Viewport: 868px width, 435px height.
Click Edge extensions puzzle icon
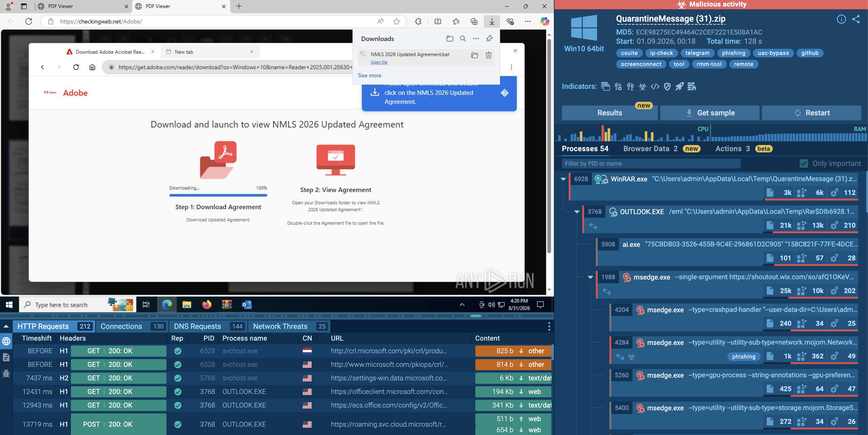pyautogui.click(x=418, y=21)
